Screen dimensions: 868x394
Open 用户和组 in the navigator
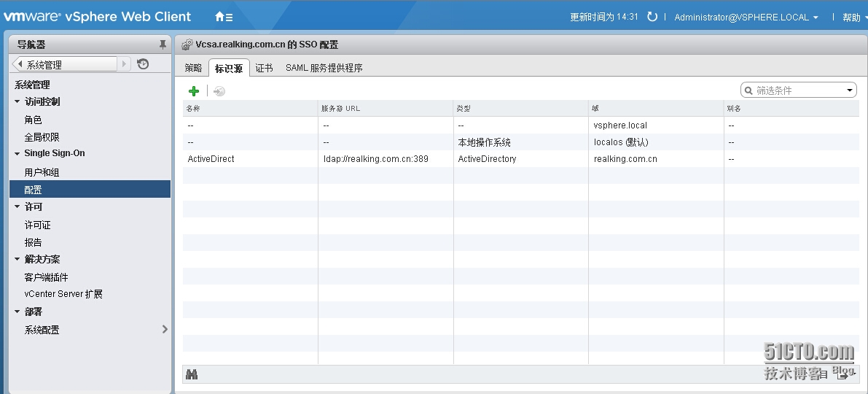point(42,172)
